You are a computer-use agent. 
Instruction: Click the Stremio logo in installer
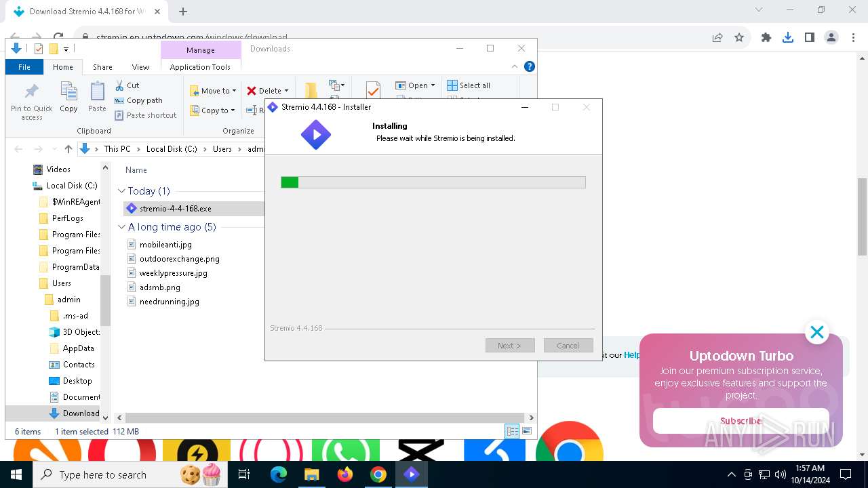coord(316,135)
